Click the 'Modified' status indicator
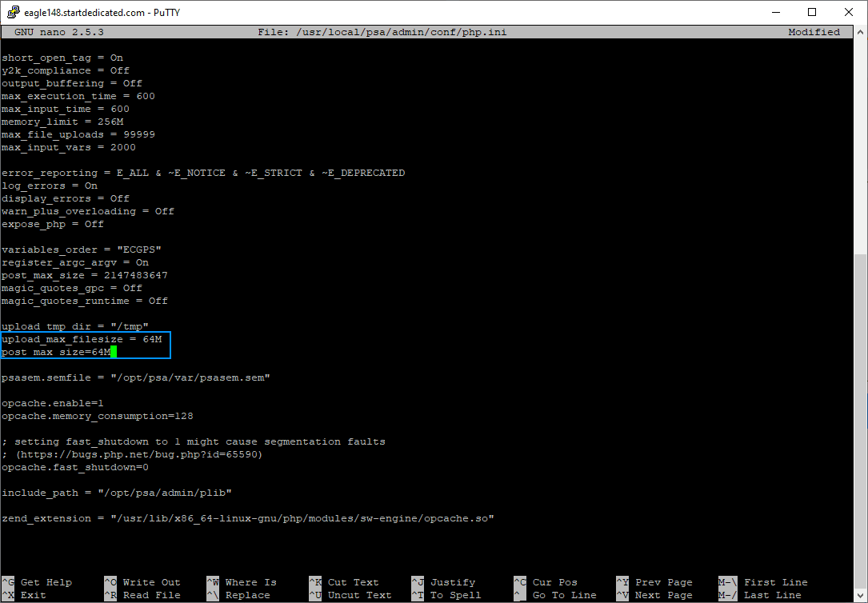The height and width of the screenshot is (603, 868). tap(814, 32)
